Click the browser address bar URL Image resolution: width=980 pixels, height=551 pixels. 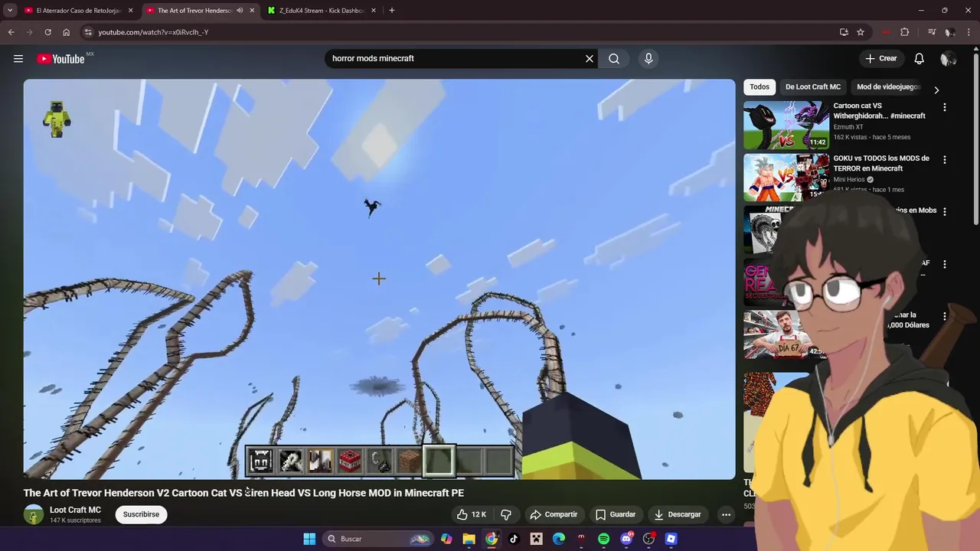(x=153, y=32)
